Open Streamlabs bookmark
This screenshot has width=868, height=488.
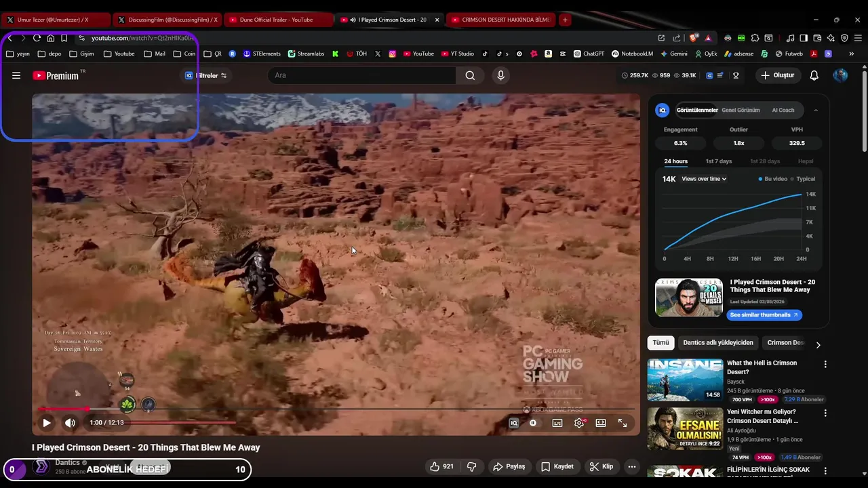click(x=306, y=54)
